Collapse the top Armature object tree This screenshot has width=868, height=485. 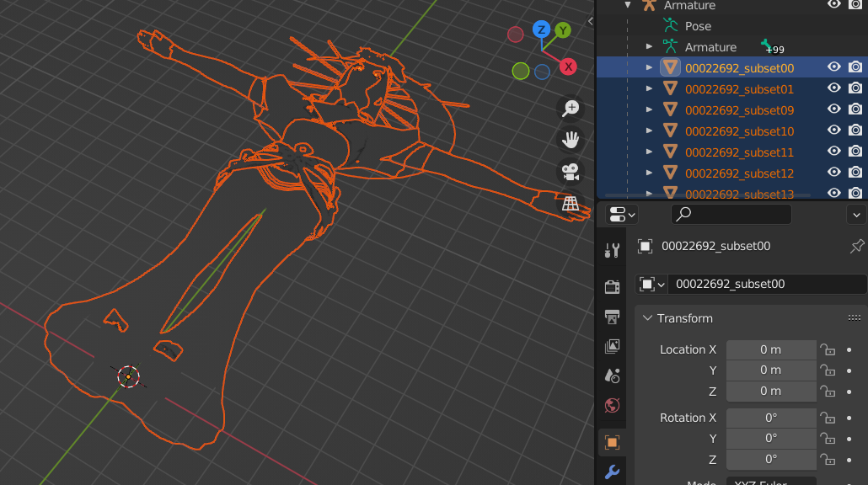coord(628,5)
